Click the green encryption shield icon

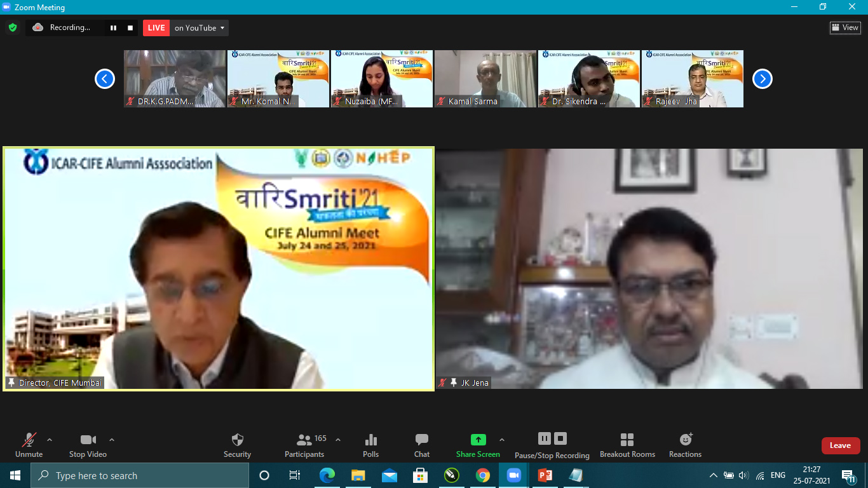[x=13, y=27]
